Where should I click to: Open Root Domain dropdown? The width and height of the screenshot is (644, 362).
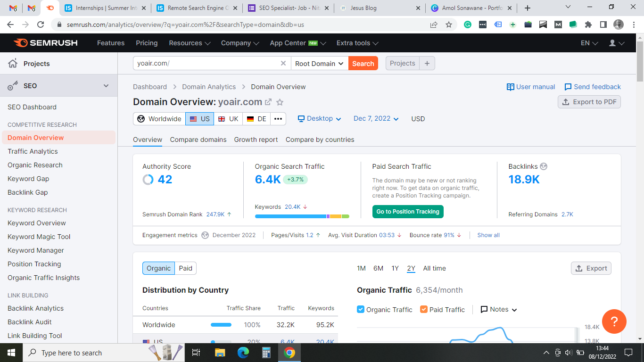pyautogui.click(x=320, y=63)
